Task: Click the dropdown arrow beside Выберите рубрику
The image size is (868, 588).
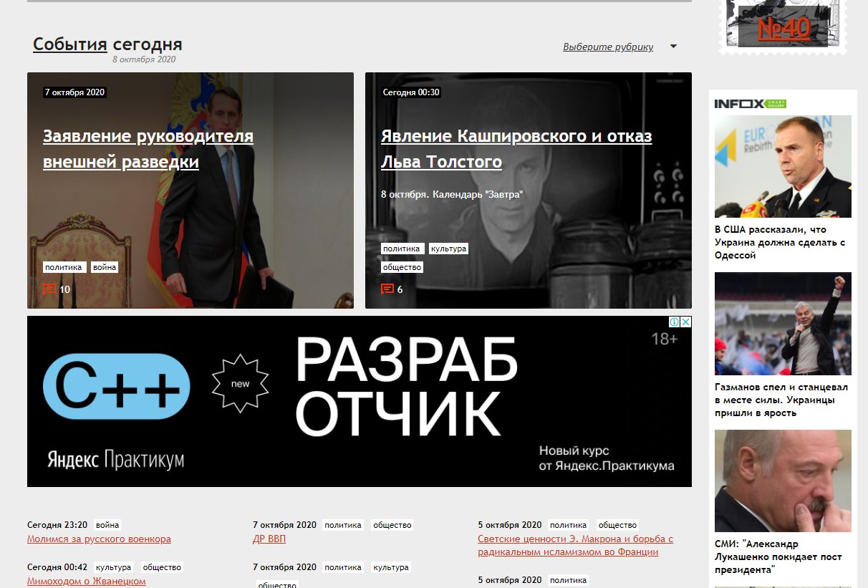Action: click(x=673, y=47)
